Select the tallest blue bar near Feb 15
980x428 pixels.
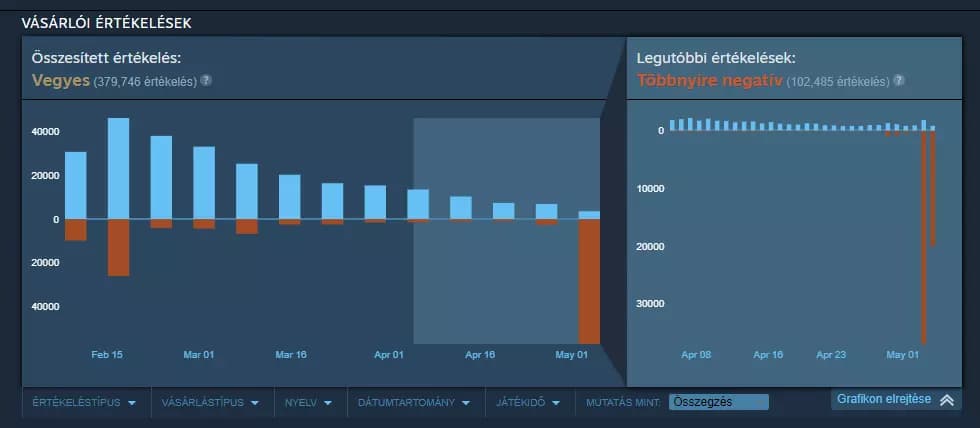119,169
